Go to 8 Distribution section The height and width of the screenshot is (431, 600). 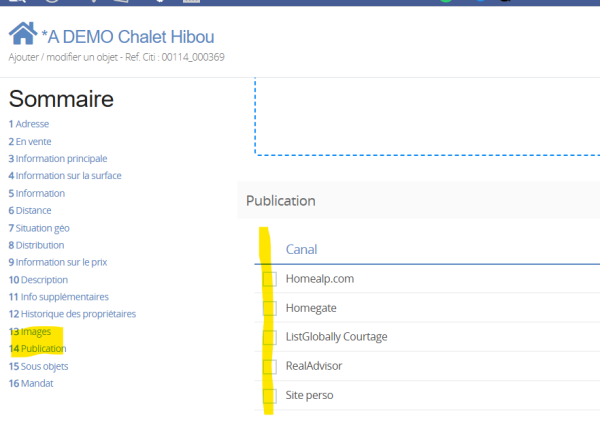coord(36,245)
